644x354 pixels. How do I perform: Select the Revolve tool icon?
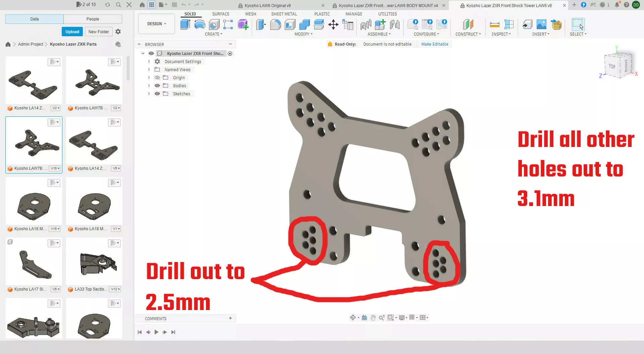tap(200, 24)
